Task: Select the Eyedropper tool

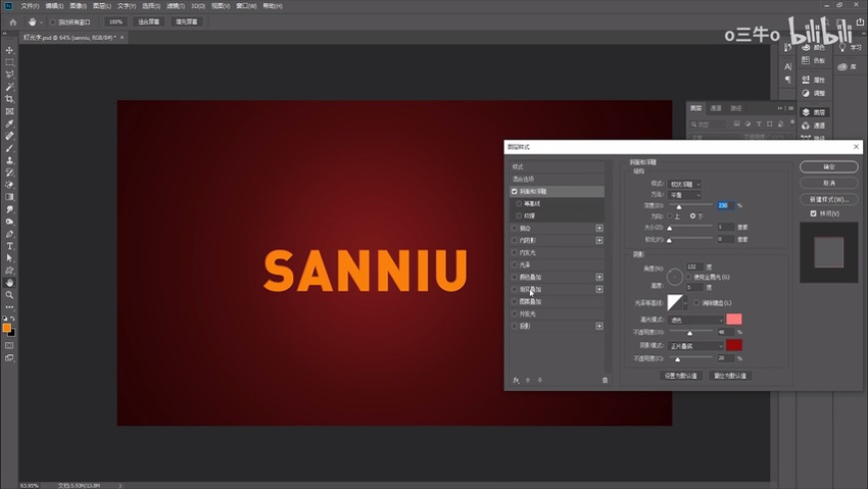Action: click(10, 124)
